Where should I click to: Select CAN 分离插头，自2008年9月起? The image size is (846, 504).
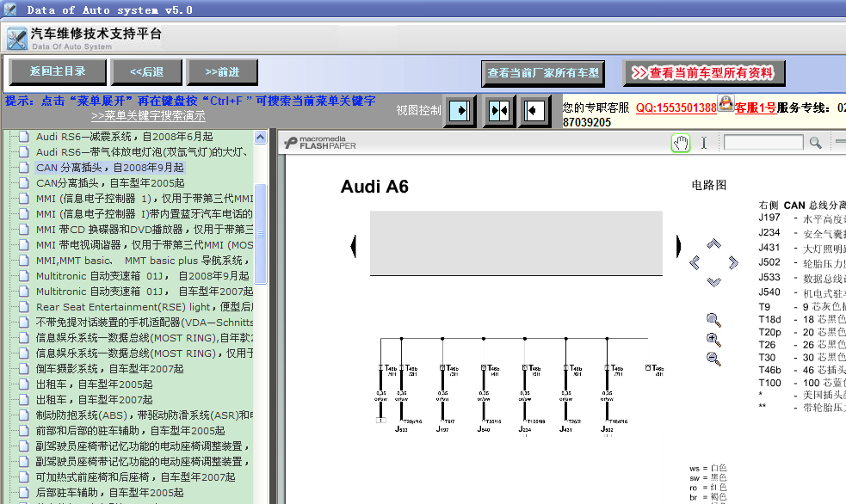(110, 168)
